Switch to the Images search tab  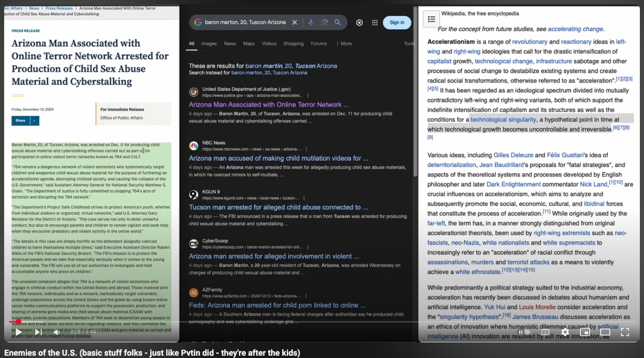pos(209,44)
